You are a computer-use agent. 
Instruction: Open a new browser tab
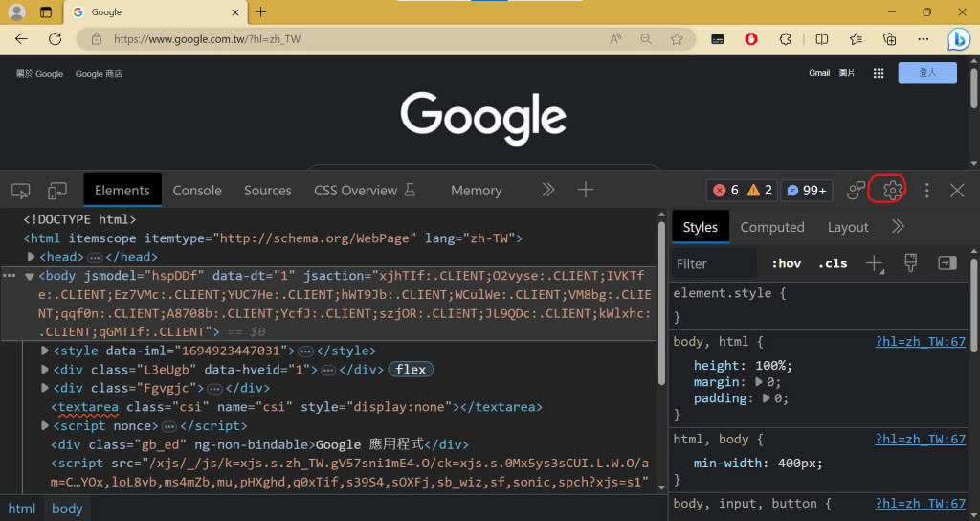[x=260, y=11]
